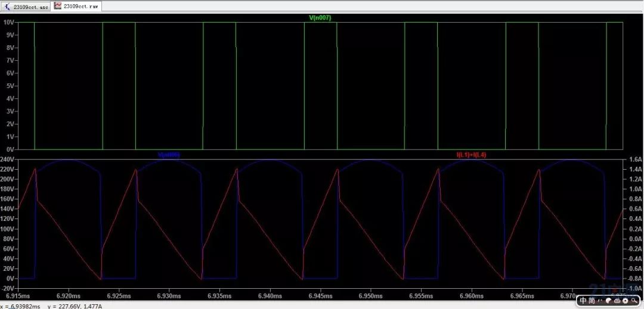Click the 6.915ms time axis label
644x309 pixels.
click(x=18, y=295)
